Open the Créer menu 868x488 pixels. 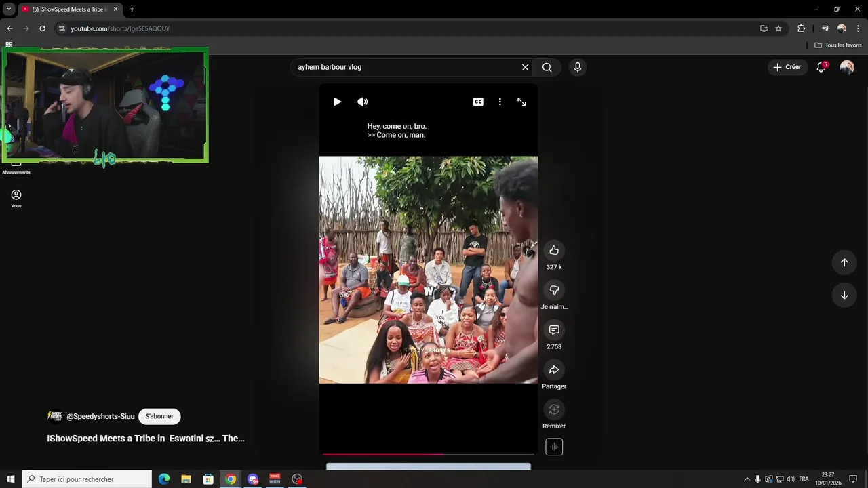coord(787,67)
